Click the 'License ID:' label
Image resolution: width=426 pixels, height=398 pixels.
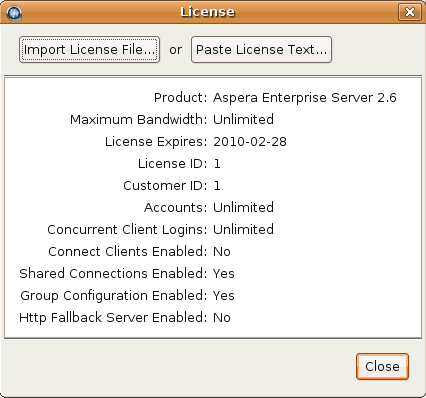tap(172, 164)
